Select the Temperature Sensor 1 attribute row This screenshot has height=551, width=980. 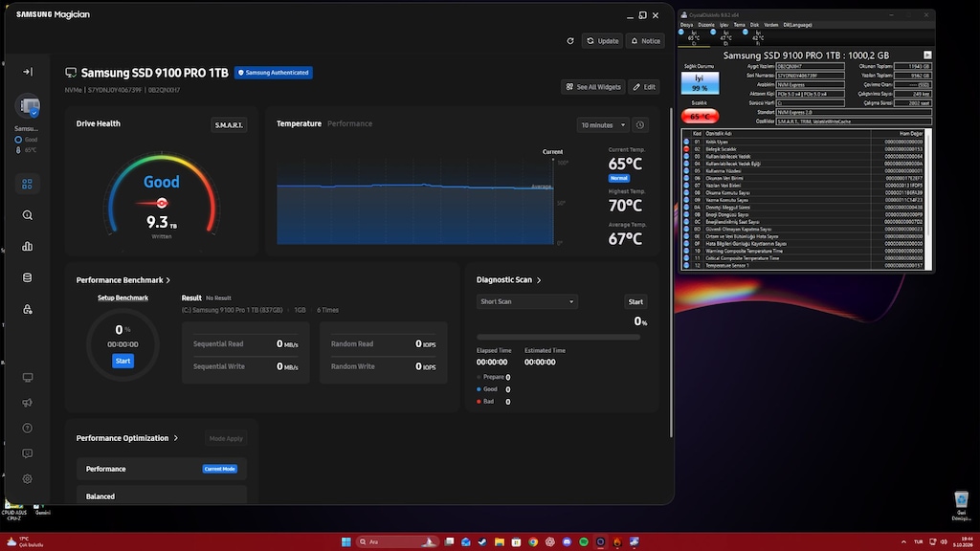(804, 266)
